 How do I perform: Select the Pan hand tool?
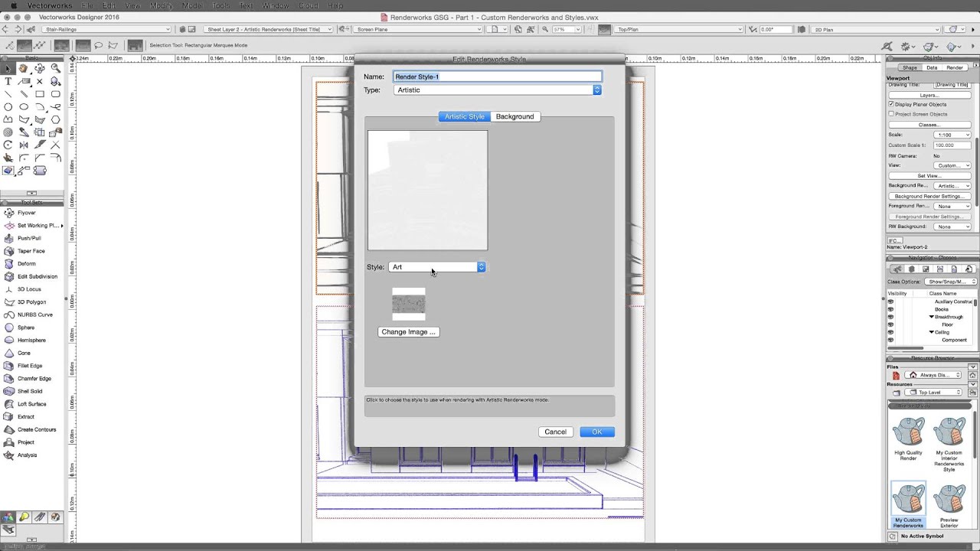24,68
